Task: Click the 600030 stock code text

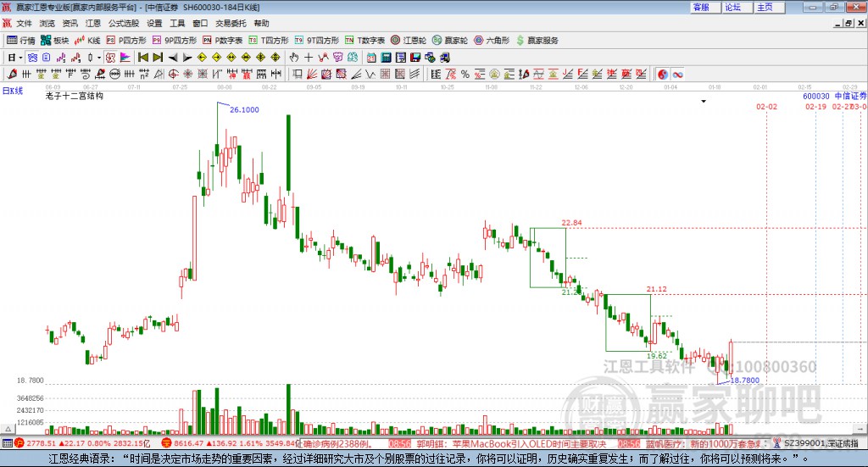Action: 816,96
